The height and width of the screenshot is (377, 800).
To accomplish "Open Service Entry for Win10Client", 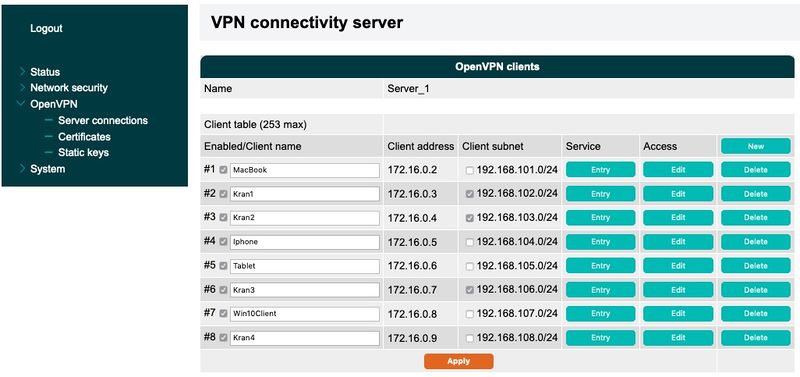I will click(601, 314).
